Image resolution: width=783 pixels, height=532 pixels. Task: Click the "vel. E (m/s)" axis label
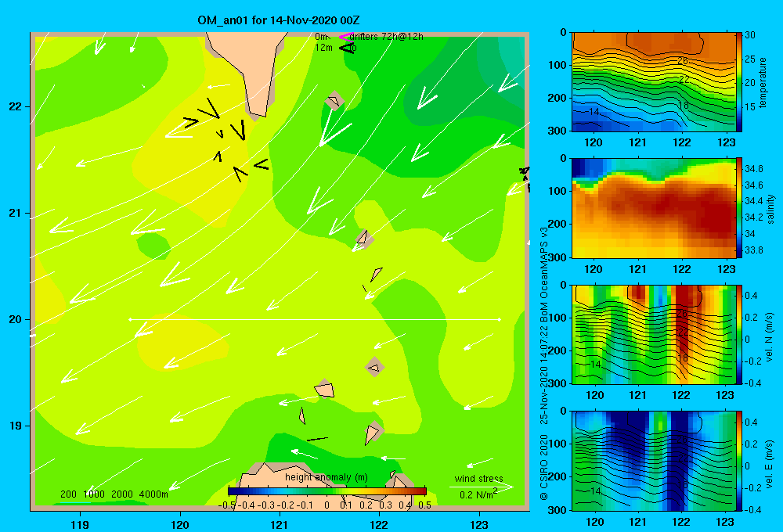coord(770,463)
